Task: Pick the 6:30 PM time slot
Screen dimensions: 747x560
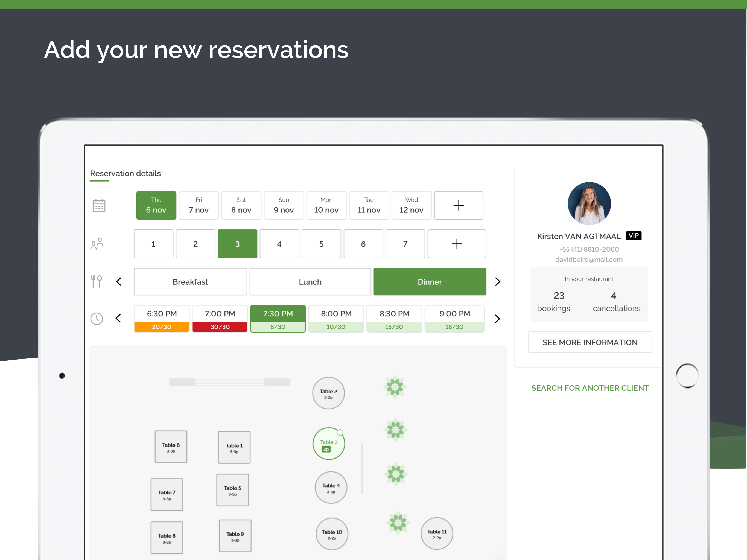Action: tap(161, 319)
